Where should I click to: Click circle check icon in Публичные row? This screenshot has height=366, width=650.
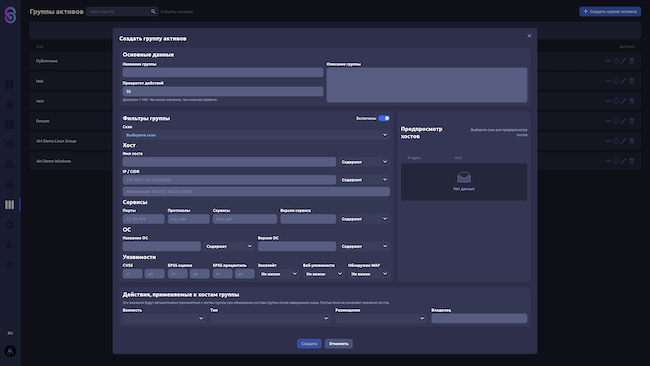tap(616, 61)
